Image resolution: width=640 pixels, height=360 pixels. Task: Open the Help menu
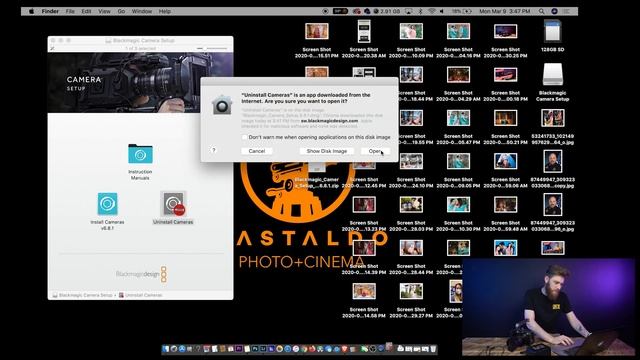(x=164, y=11)
